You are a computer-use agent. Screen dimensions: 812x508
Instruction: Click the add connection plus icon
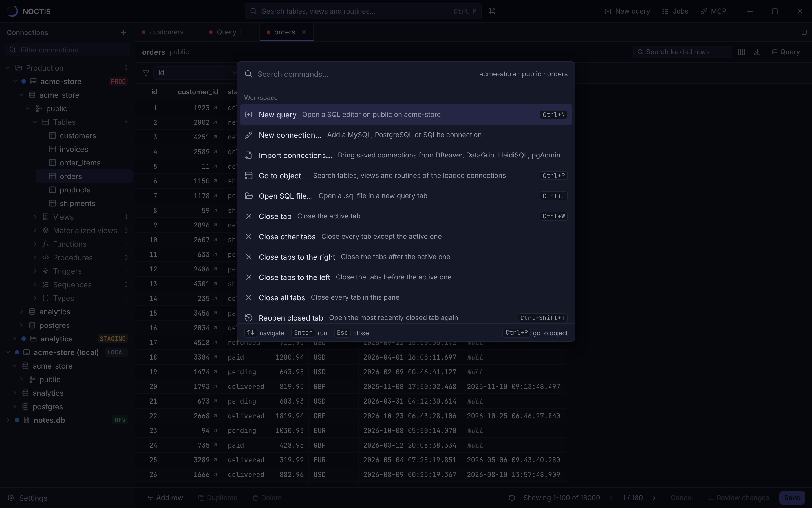[123, 32]
